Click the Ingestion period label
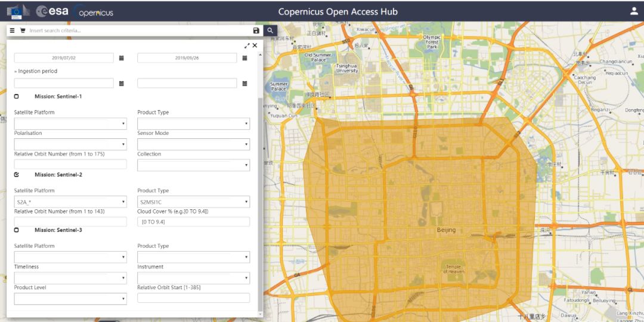Viewport: 644px width, 322px height. point(38,71)
